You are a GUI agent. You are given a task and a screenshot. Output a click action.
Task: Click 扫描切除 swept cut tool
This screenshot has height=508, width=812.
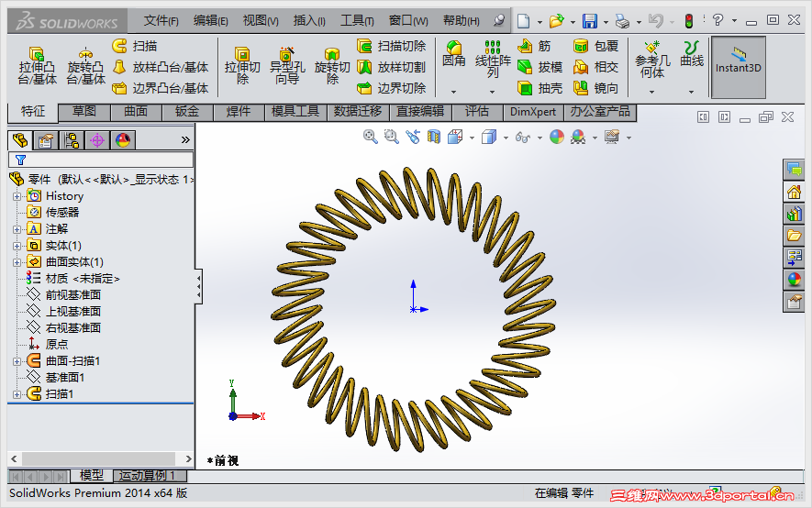pyautogui.click(x=392, y=46)
